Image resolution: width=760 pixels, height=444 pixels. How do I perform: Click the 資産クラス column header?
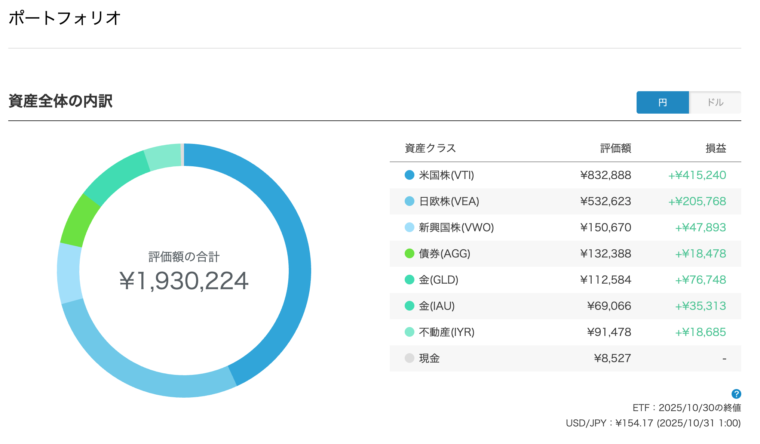(430, 148)
